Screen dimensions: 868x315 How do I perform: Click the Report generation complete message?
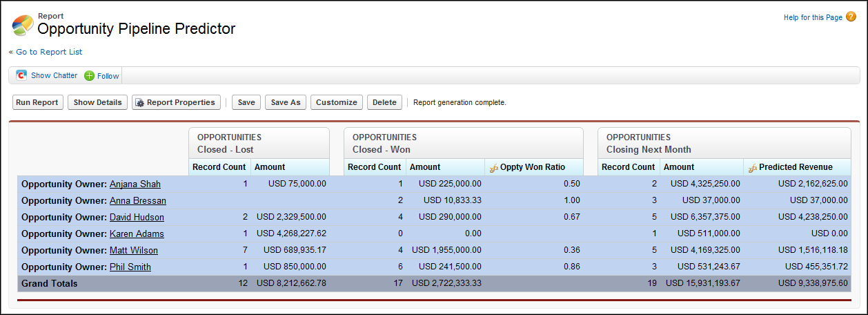tap(460, 103)
